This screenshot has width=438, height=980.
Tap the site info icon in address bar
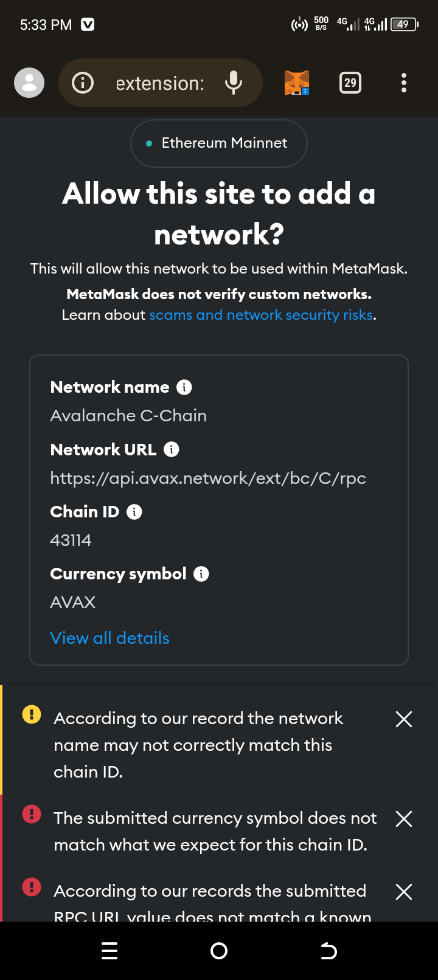coord(83,83)
